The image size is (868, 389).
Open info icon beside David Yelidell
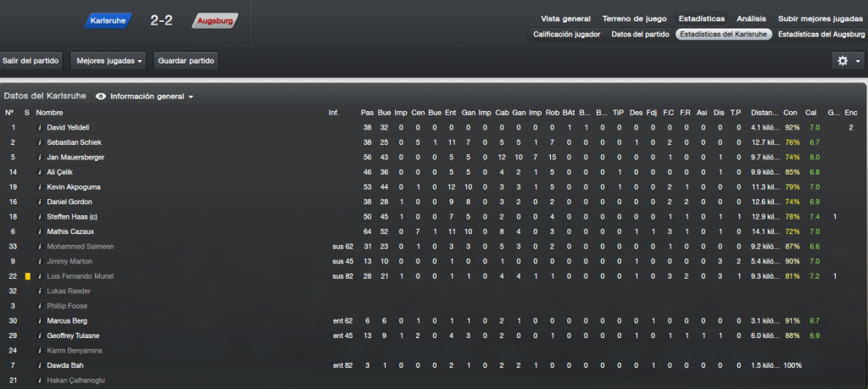click(40, 128)
